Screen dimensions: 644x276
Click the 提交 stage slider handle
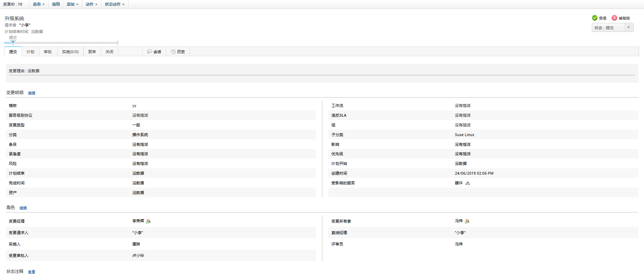(x=13, y=42)
